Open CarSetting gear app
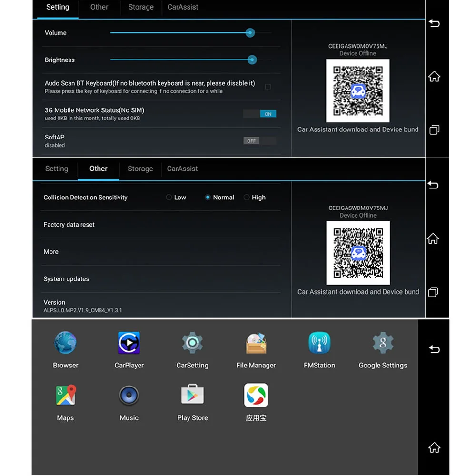This screenshot has height=476, width=476. (x=192, y=349)
